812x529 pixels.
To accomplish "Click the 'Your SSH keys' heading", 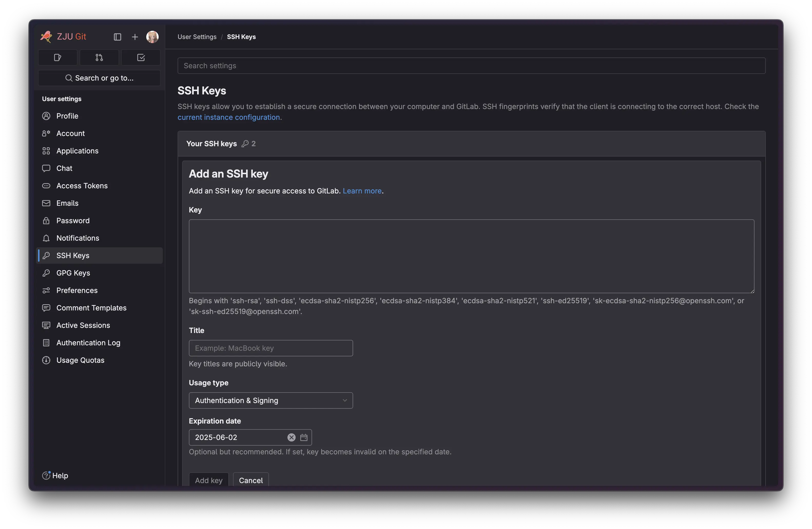I will pyautogui.click(x=211, y=144).
